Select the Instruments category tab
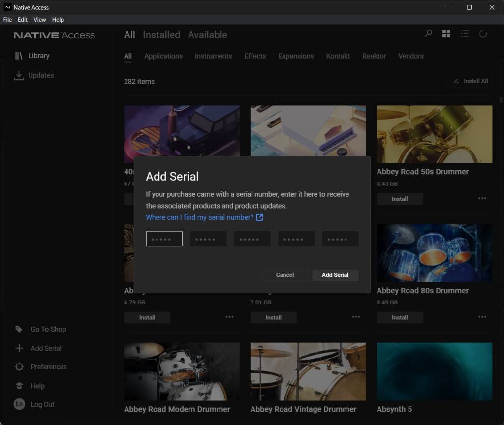Viewport: 504px width, 425px height. [213, 56]
